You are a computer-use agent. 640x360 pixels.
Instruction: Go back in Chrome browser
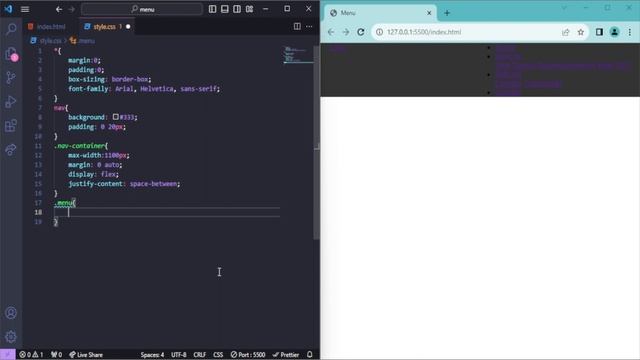point(331,32)
